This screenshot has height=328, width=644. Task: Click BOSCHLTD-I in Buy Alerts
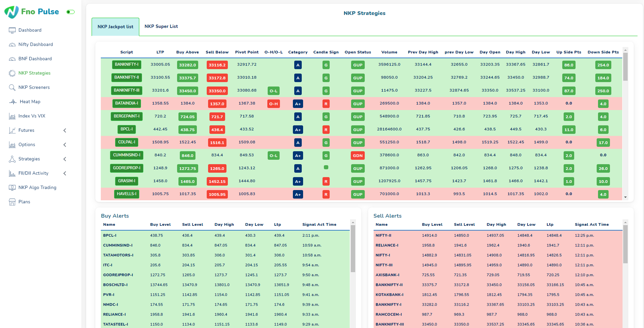(x=115, y=285)
